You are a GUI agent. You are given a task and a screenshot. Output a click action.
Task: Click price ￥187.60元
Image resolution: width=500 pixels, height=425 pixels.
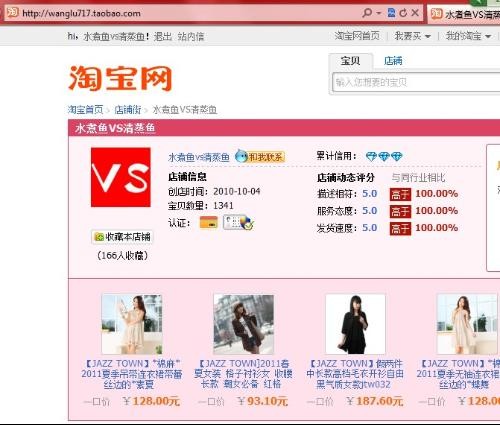click(x=375, y=401)
